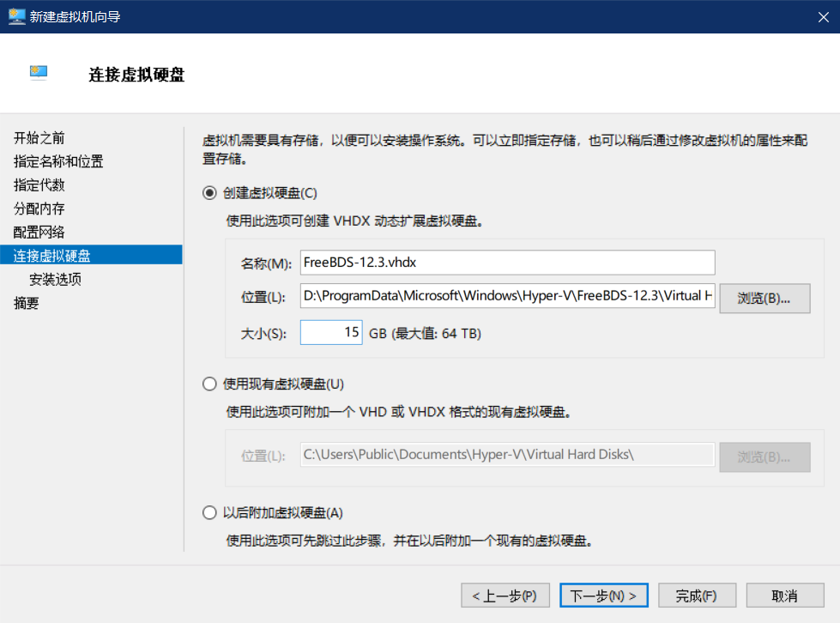The image size is (840, 623).
Task: Go to 指定名称和位置 step
Action: point(58,162)
